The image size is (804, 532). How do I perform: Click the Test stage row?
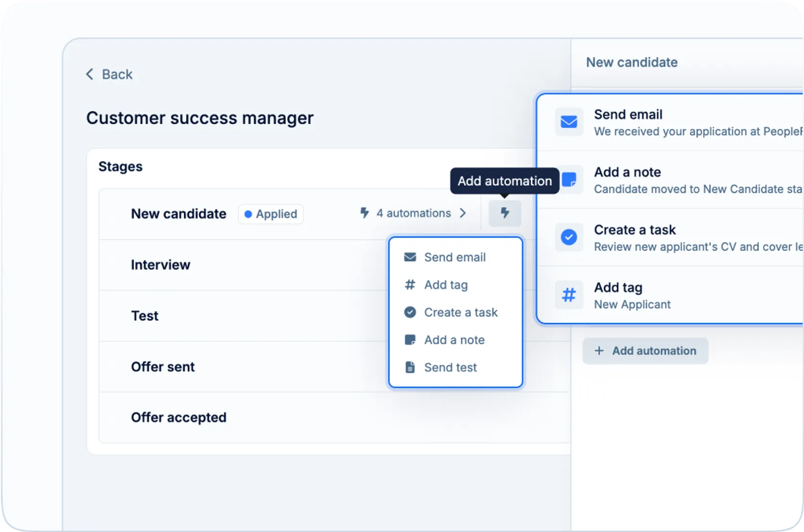click(x=145, y=316)
